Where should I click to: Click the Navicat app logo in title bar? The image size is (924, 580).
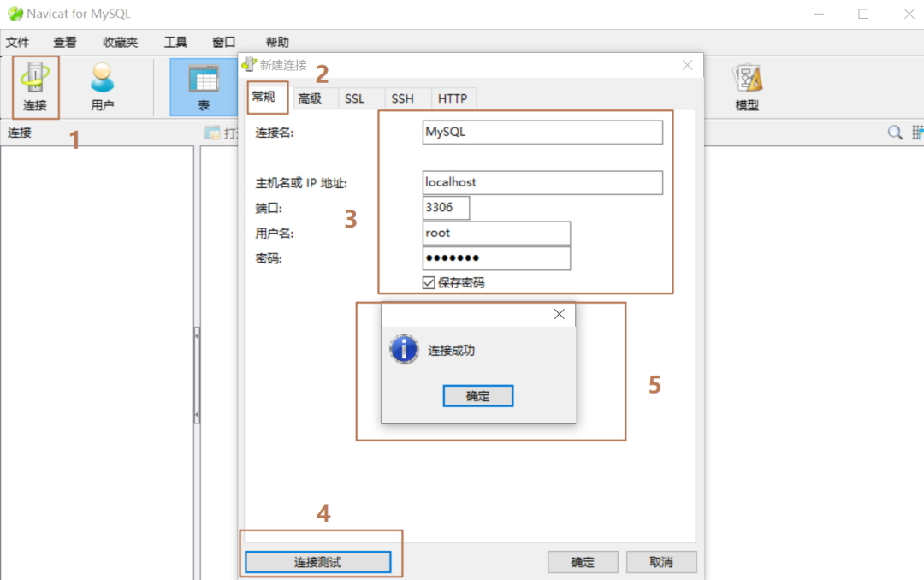tap(15, 14)
